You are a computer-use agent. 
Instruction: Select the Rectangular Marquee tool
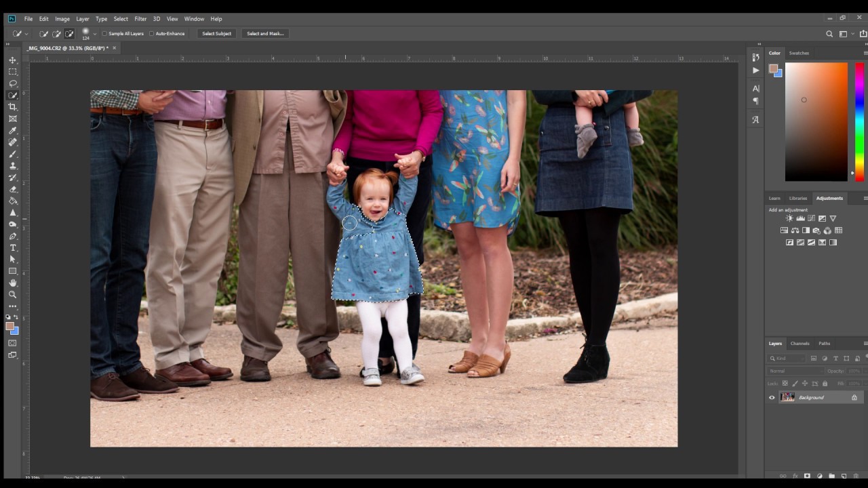(13, 72)
